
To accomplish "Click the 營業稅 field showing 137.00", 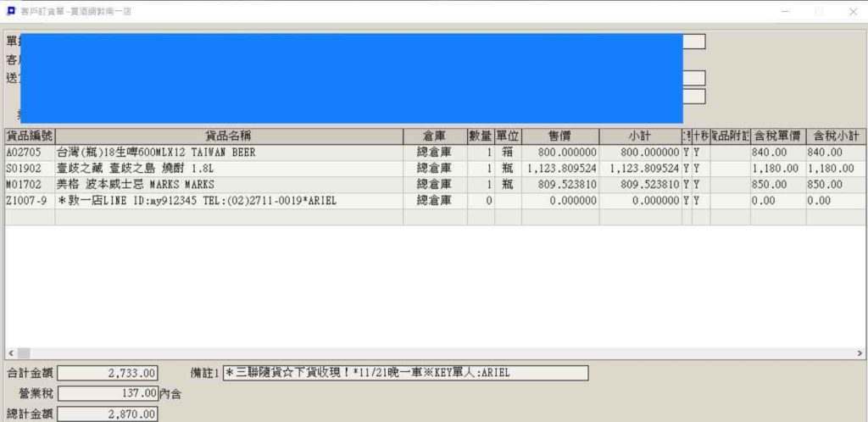I will pos(108,394).
